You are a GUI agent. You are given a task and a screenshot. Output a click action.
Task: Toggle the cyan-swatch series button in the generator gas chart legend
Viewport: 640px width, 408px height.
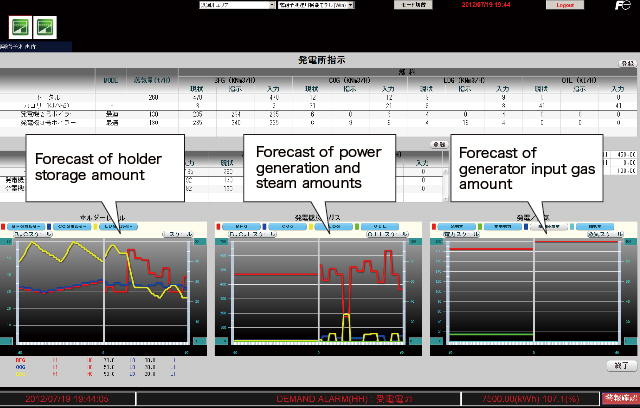595,226
